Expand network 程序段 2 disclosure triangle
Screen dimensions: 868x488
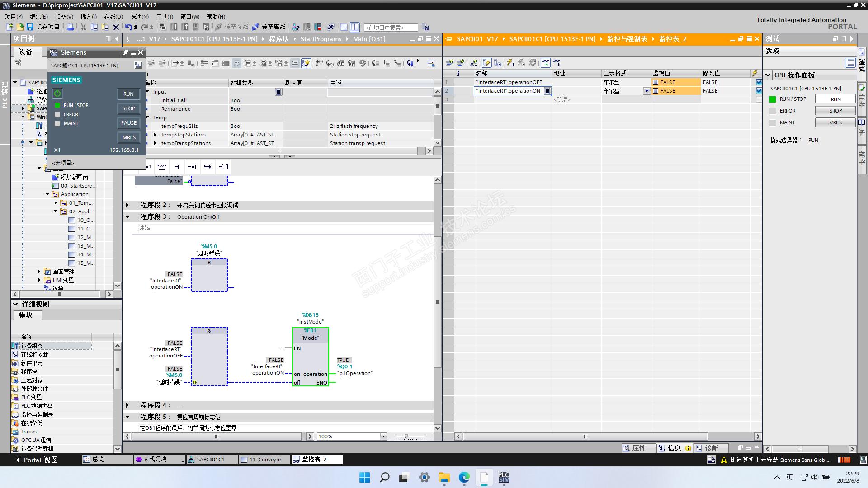tap(127, 205)
